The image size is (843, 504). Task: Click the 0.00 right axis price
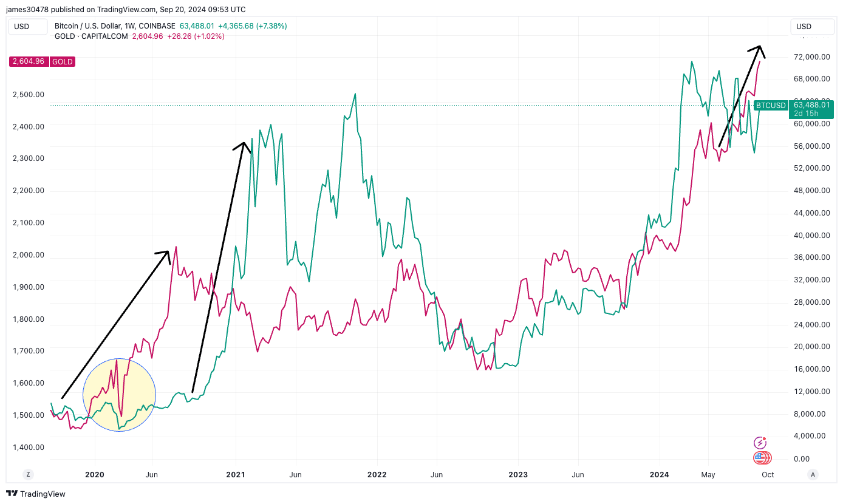(801, 458)
